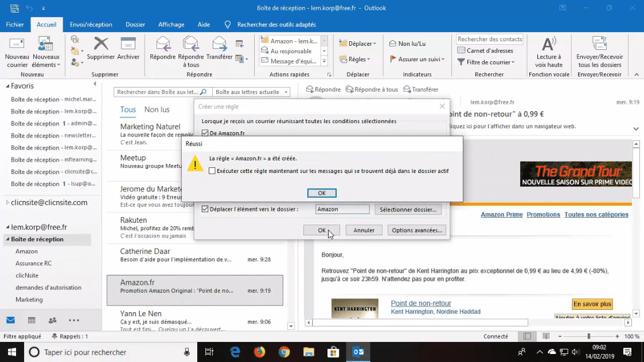Click the zoom out minus button
Image resolution: width=644 pixels, height=362 pixels.
[560, 336]
